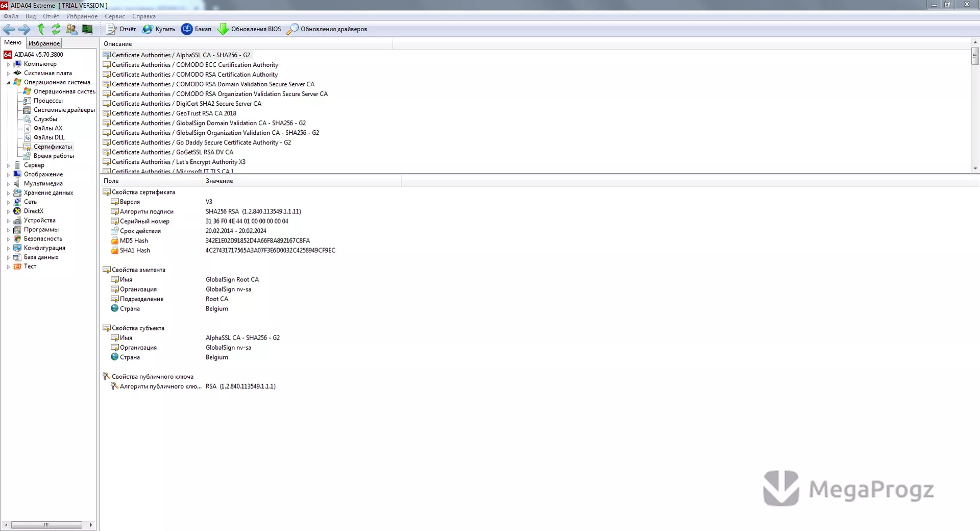Click the Срок действия calendar icon

[x=115, y=231]
